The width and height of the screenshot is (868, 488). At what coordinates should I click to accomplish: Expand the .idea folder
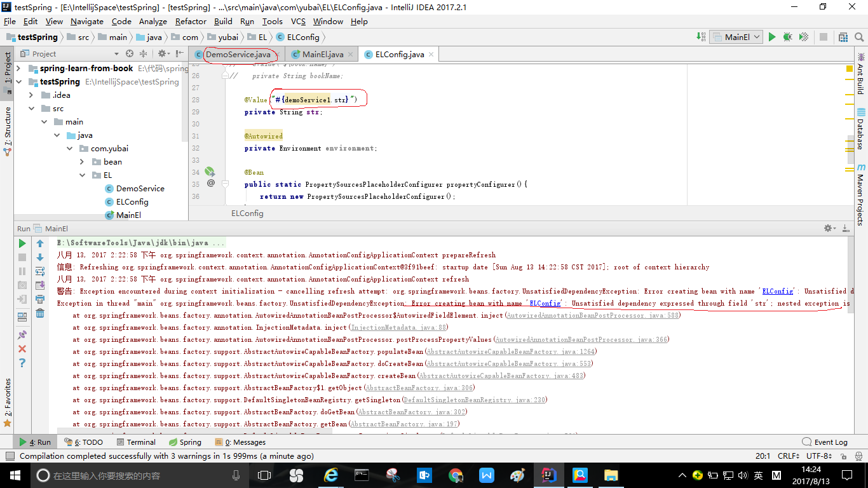31,95
